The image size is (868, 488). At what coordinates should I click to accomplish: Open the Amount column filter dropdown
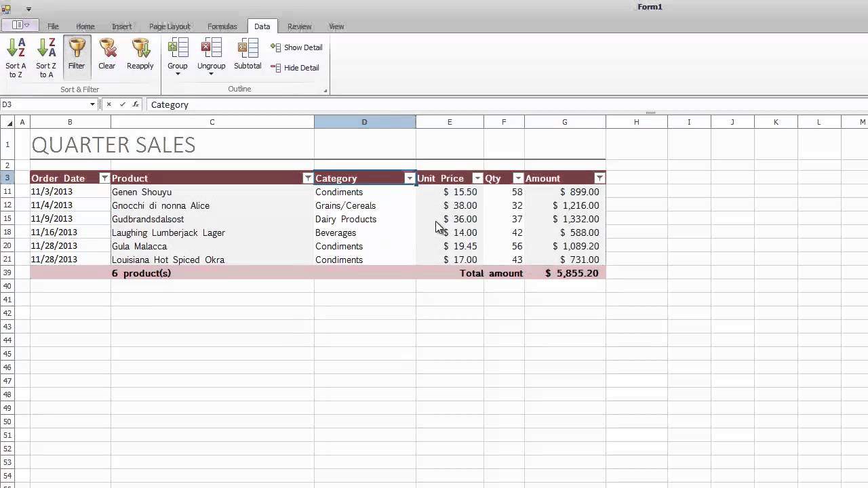pos(599,178)
